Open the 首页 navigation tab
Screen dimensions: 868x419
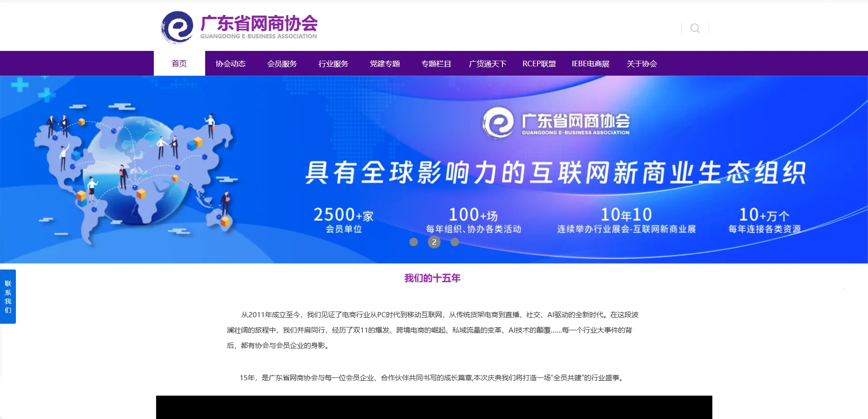tap(179, 64)
